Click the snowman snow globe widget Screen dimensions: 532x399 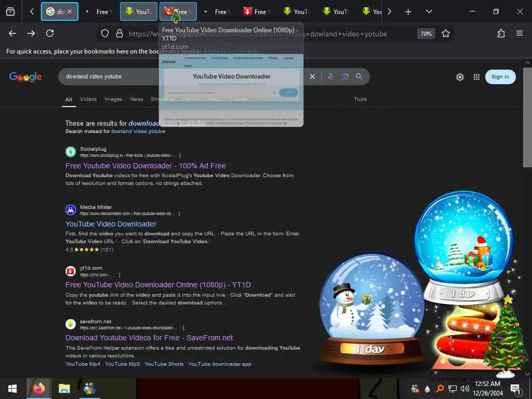click(x=372, y=309)
